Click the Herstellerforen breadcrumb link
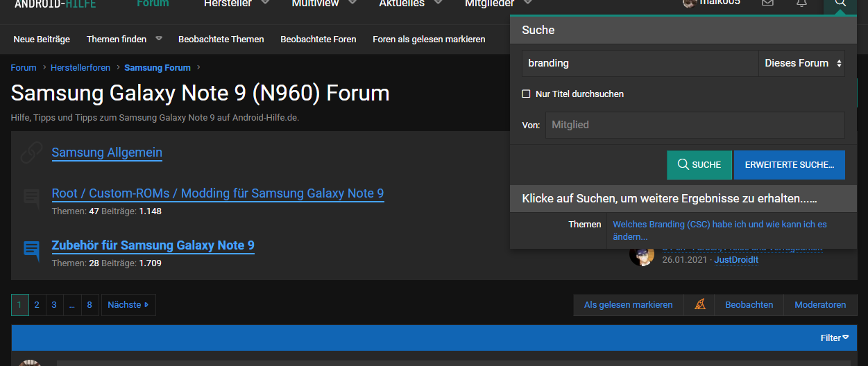 coord(80,68)
